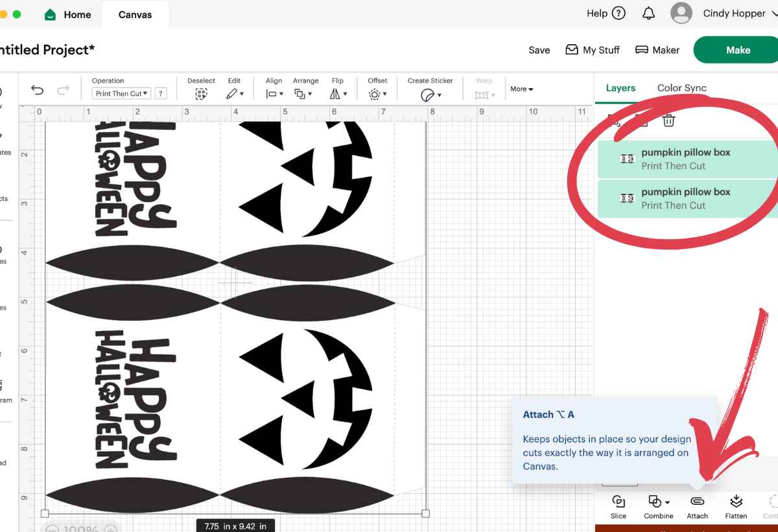Click the Deselect icon

[x=201, y=94]
